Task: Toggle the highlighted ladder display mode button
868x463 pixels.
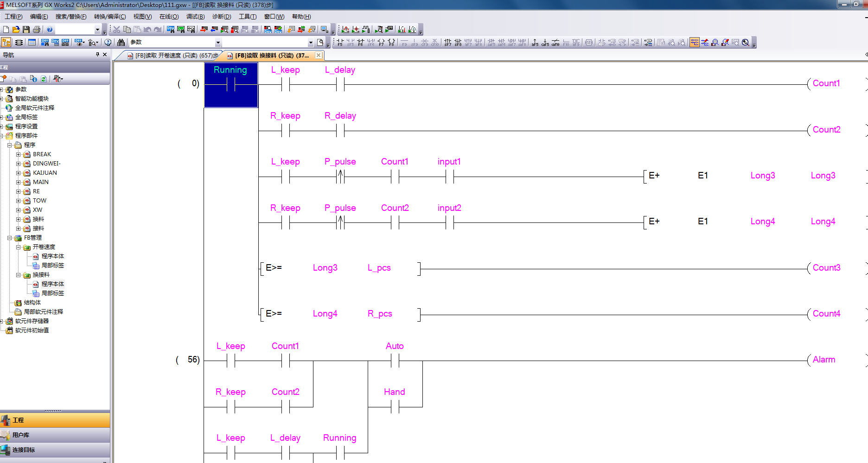Action: [694, 43]
